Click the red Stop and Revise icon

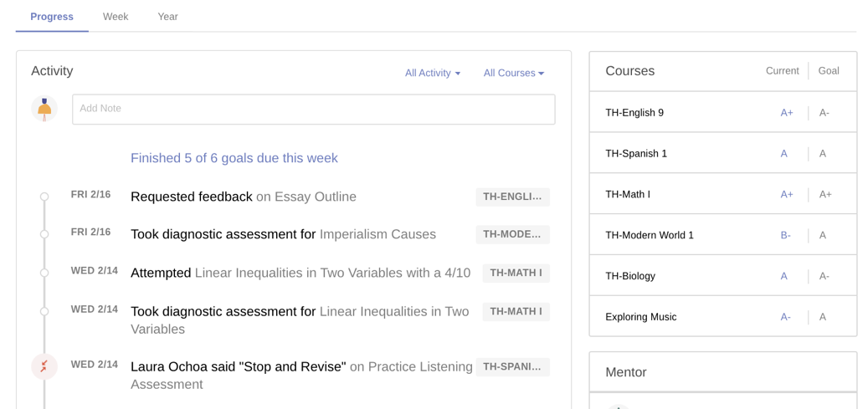point(44,366)
